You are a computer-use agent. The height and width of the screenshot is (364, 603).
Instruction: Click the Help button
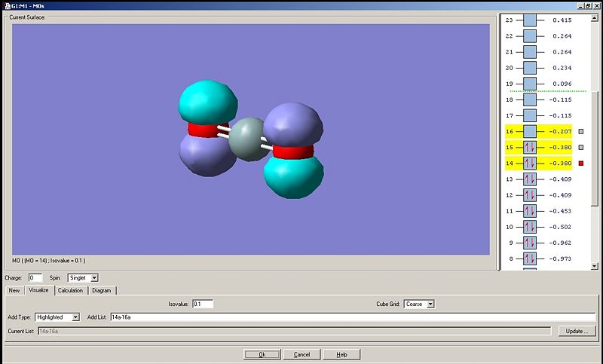pos(341,354)
